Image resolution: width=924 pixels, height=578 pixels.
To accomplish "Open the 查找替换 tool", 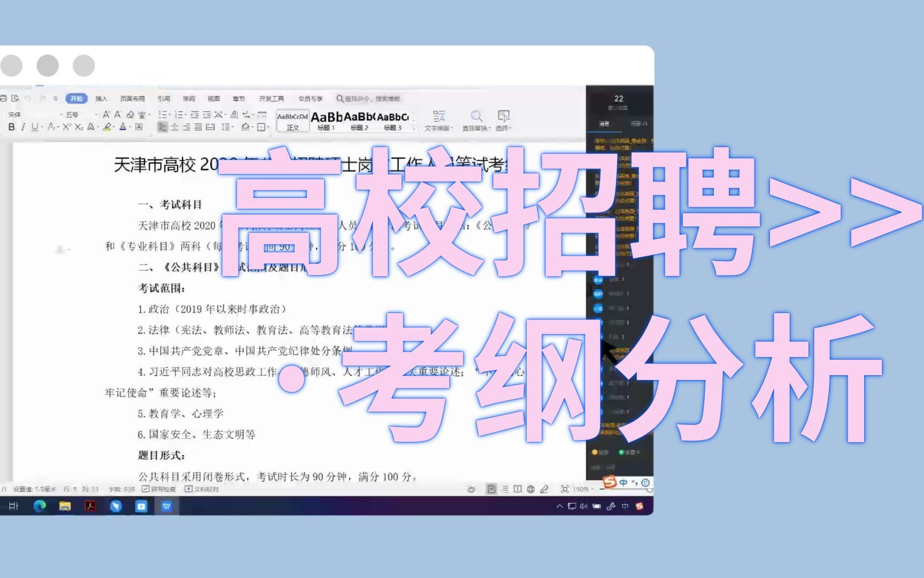I will pos(476,121).
